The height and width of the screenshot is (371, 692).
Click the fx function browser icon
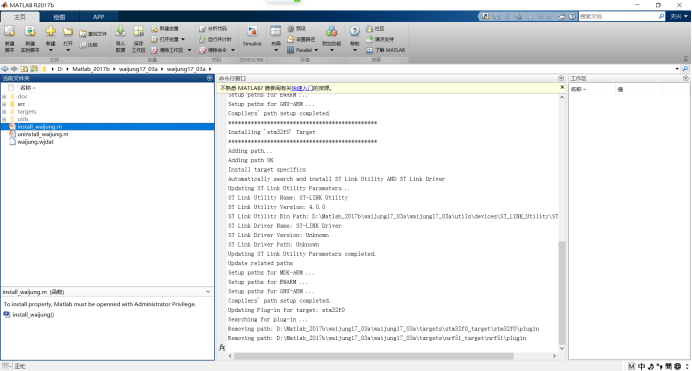click(222, 348)
